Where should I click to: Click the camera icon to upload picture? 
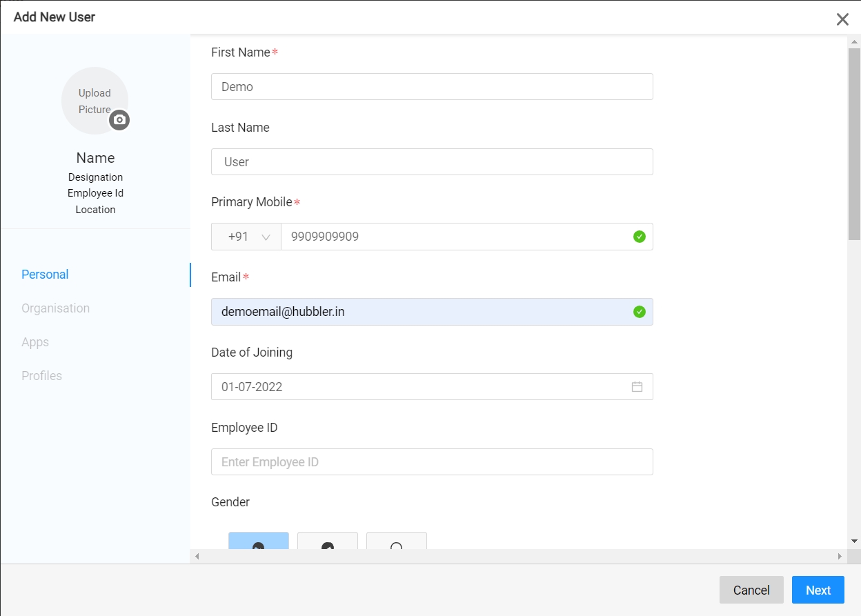pyautogui.click(x=119, y=120)
